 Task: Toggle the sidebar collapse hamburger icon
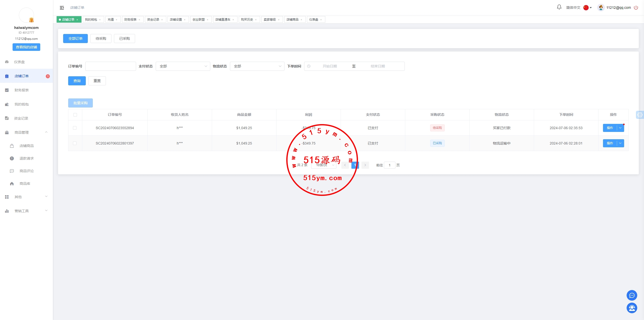pyautogui.click(x=62, y=8)
